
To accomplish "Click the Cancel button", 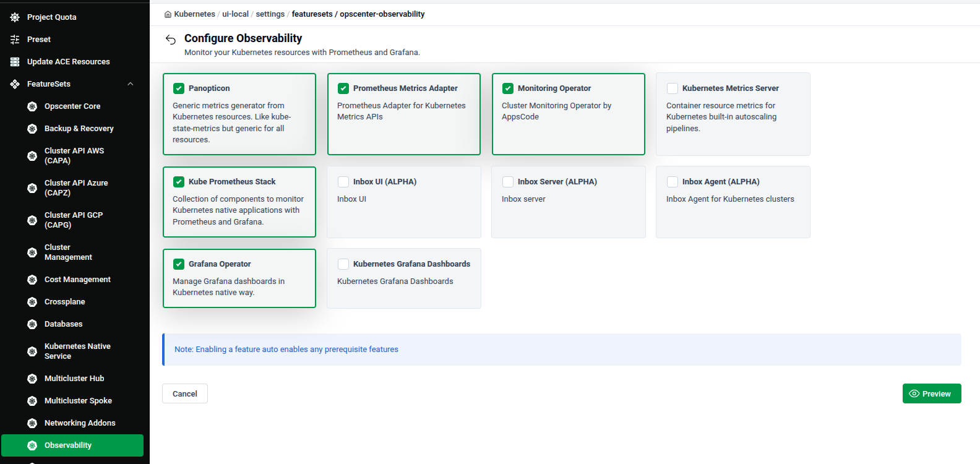I will 185,393.
